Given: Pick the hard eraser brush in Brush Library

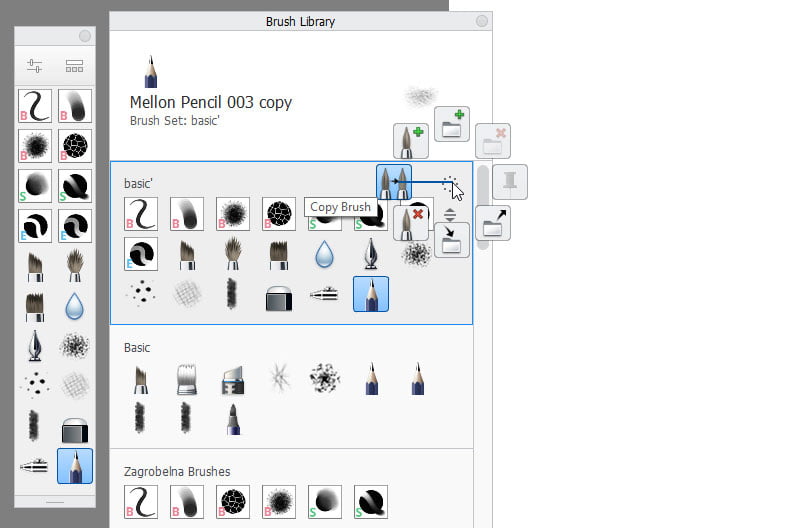Looking at the screenshot, I should [x=278, y=295].
